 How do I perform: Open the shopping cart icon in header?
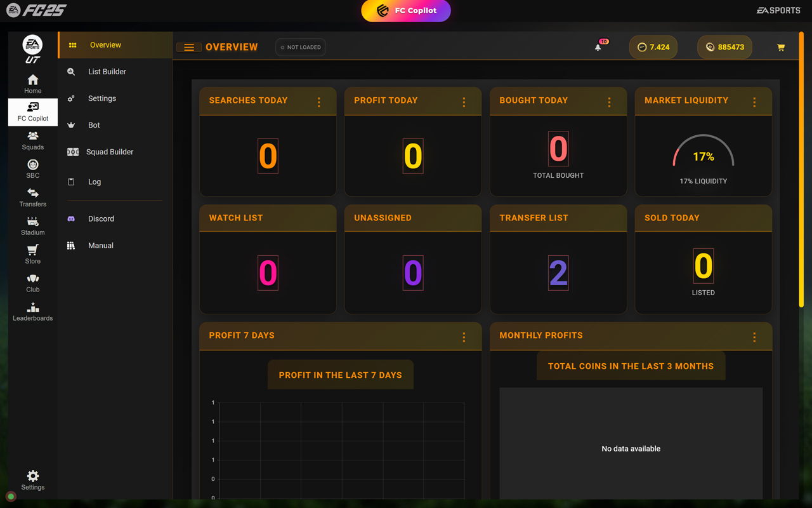pos(781,47)
